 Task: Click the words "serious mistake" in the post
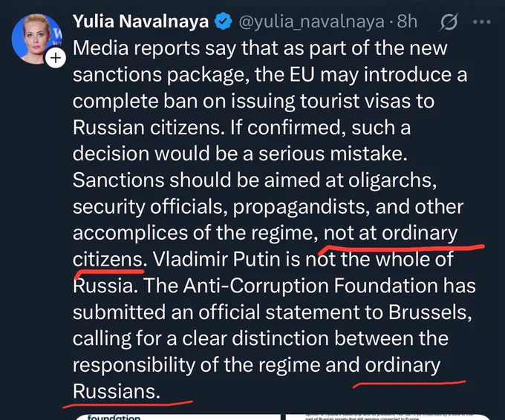point(333,154)
